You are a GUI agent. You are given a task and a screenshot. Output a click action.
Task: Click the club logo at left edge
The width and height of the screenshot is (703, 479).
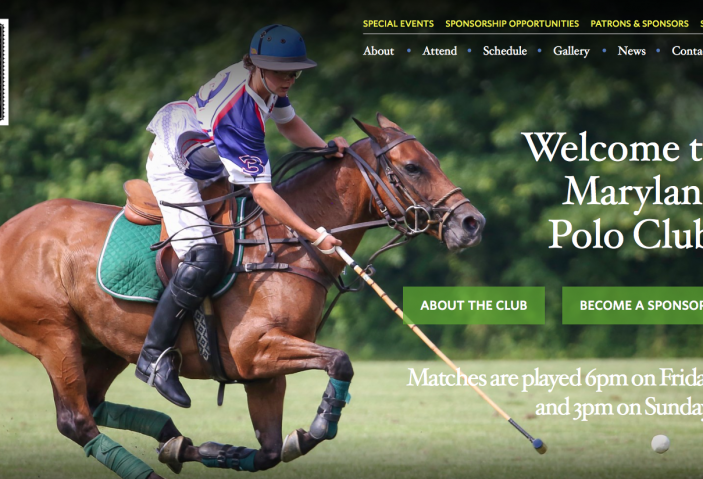coord(4,72)
